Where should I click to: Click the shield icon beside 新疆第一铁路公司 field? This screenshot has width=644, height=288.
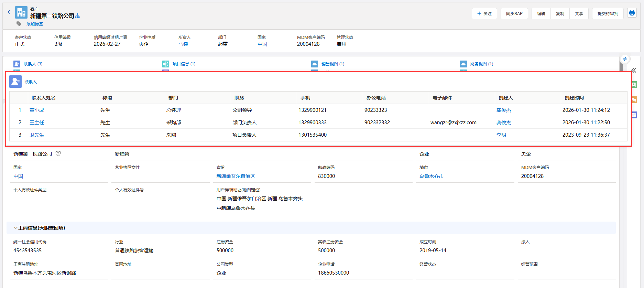58,154
